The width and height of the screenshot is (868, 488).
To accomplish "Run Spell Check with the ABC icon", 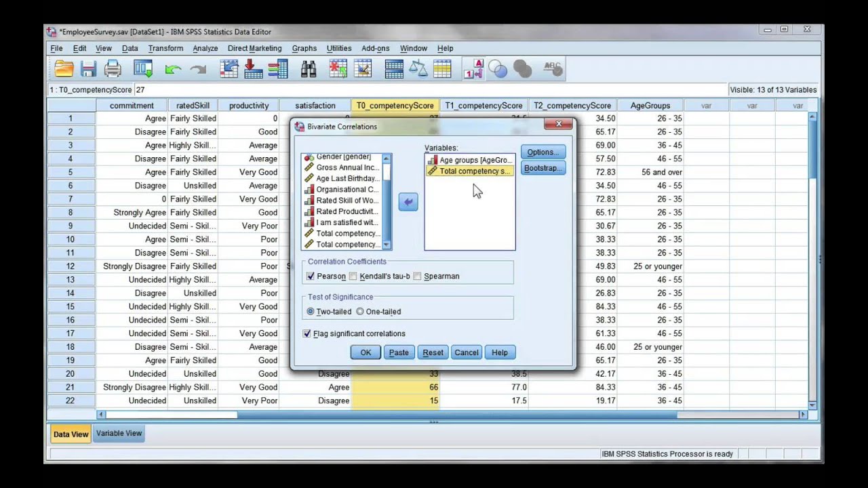I will (x=553, y=68).
